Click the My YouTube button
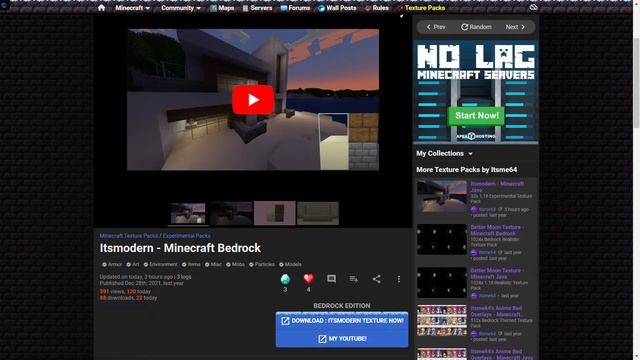 tap(342, 339)
